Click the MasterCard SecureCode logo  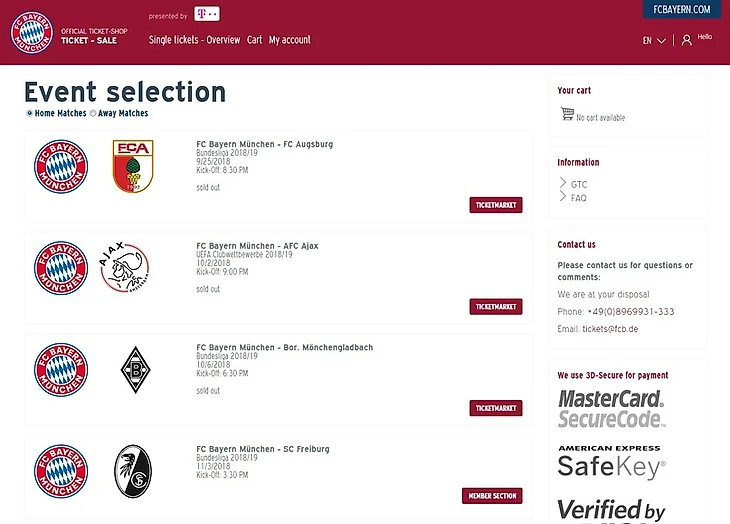(x=612, y=409)
